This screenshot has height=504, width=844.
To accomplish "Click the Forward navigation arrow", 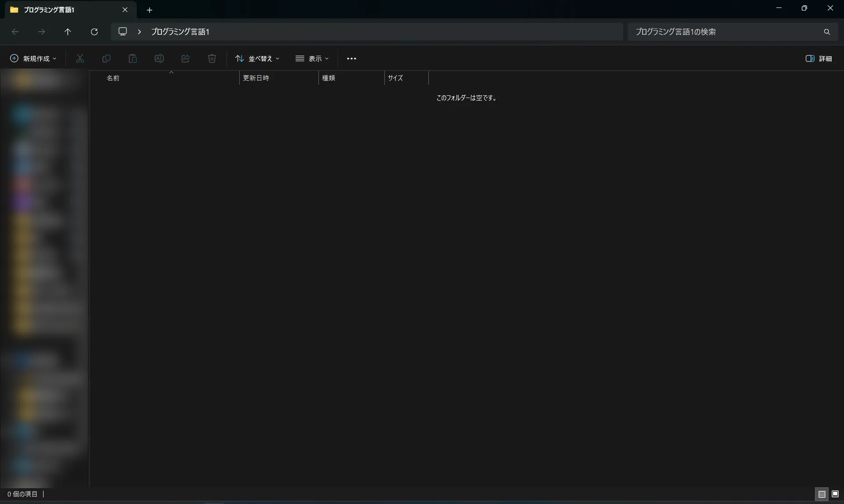I will 41,32.
